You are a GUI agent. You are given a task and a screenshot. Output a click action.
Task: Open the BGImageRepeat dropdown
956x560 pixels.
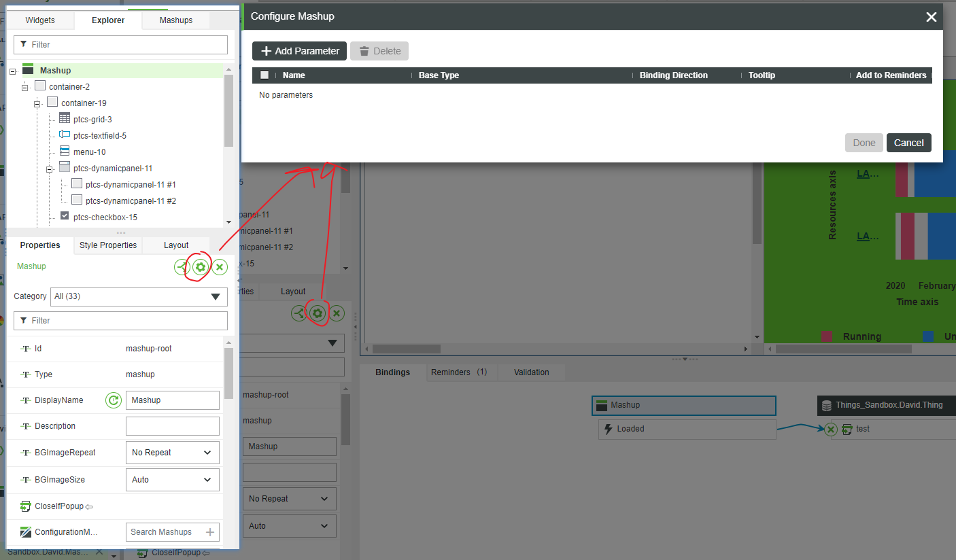click(172, 452)
